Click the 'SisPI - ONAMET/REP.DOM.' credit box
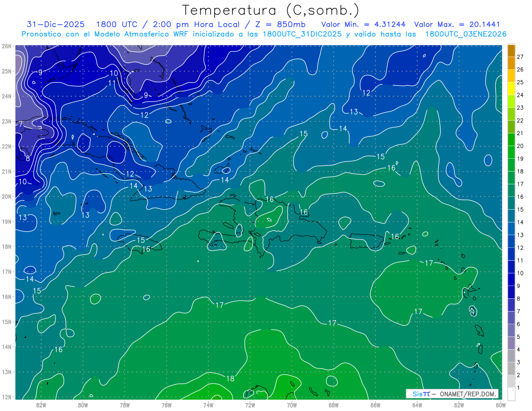The image size is (532, 411). 452,394
